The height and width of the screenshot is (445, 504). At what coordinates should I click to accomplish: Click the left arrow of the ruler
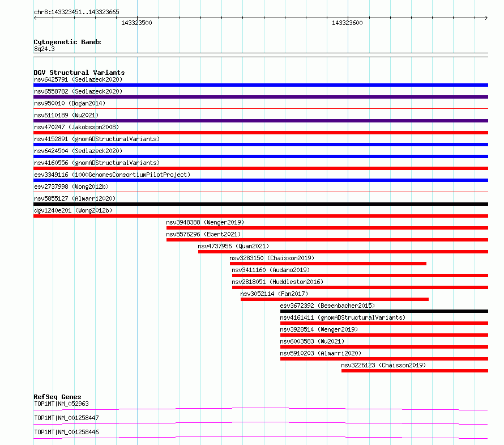(x=35, y=18)
